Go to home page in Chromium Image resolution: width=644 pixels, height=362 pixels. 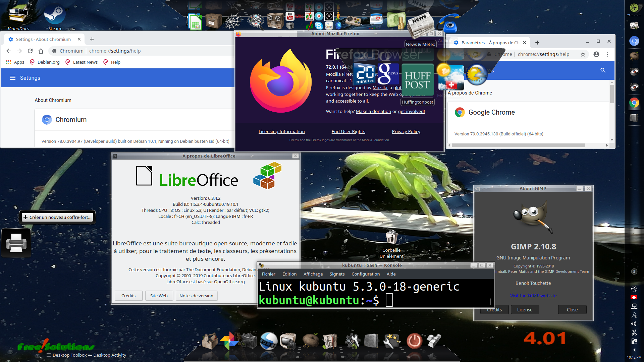pyautogui.click(x=41, y=51)
